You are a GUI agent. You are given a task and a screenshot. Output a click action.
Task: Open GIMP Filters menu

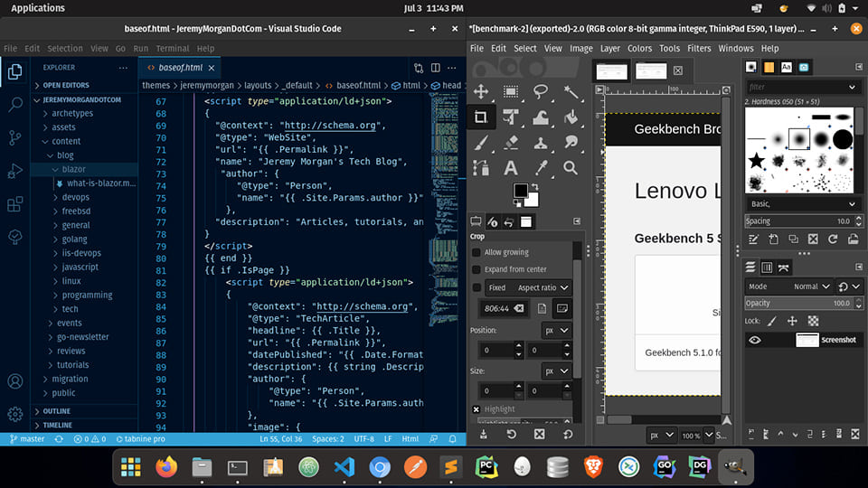[699, 49]
